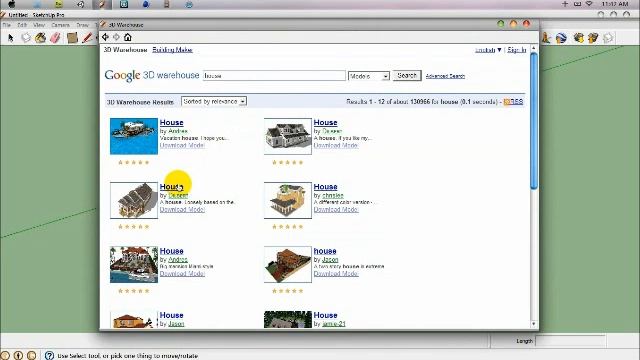Open the two story house thumbnail on green terrain
The image size is (640, 360).
click(x=288, y=264)
